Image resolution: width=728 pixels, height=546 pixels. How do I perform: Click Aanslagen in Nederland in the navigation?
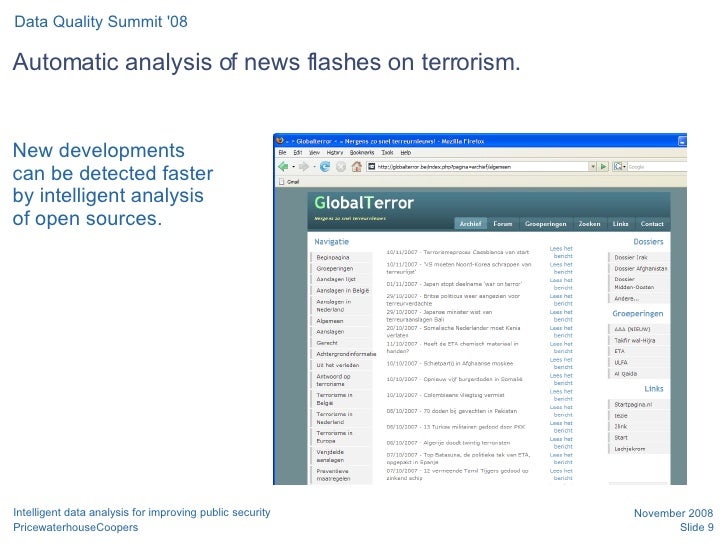pyautogui.click(x=341, y=306)
